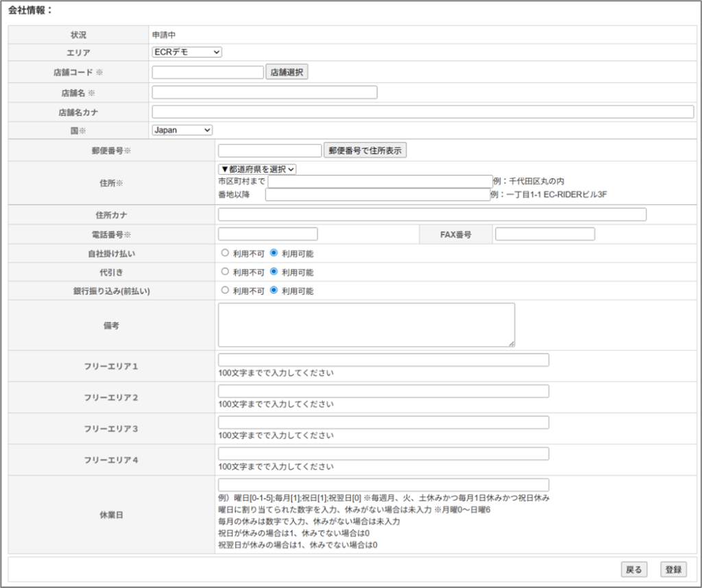Select 利用可能 for 自社掛け払い
This screenshot has width=702, height=588.
click(274, 253)
